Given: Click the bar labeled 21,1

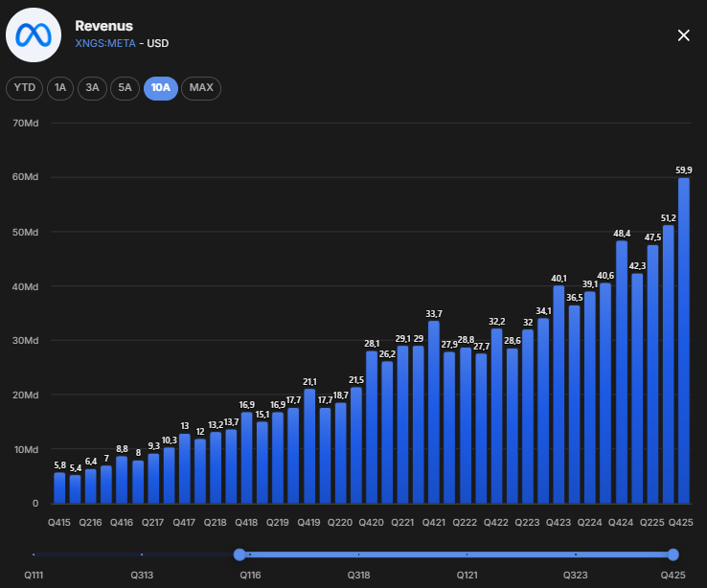Looking at the screenshot, I should [309, 446].
